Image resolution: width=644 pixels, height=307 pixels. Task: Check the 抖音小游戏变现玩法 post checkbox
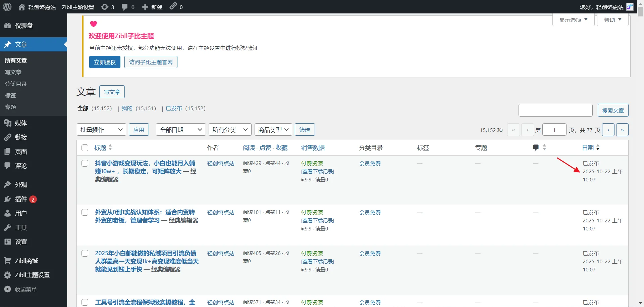pos(85,163)
